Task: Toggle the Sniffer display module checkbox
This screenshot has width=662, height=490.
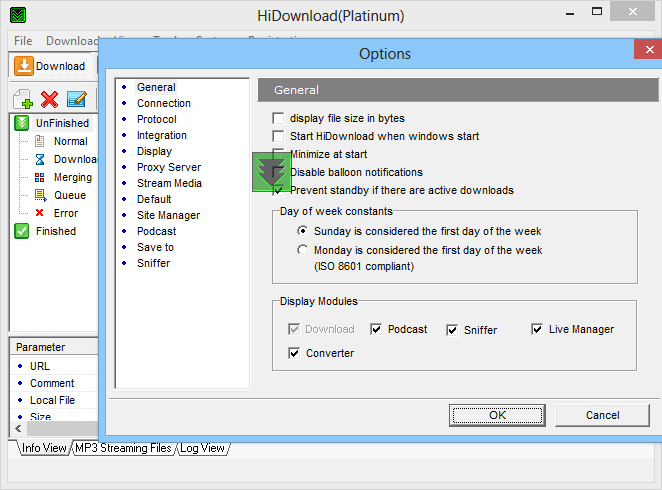Action: 452,330
